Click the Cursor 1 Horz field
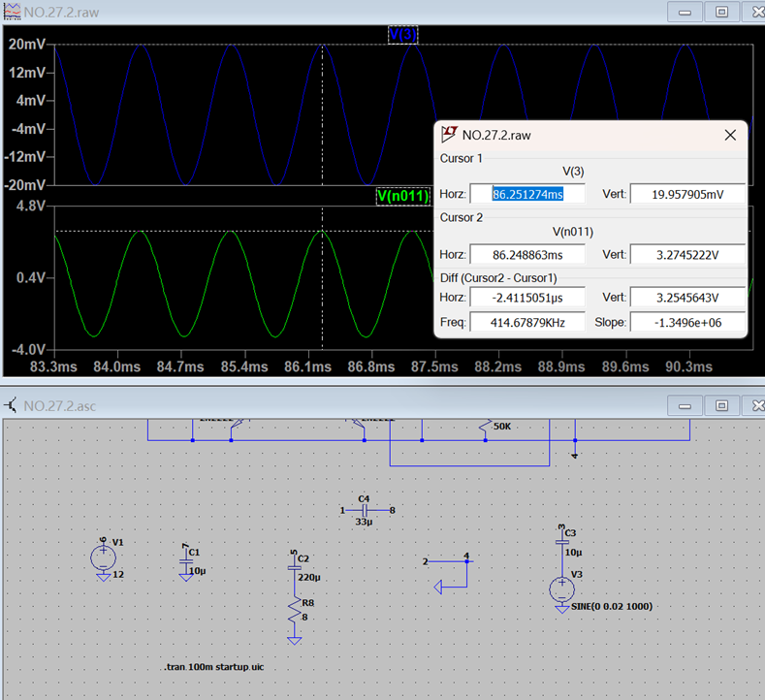Viewport: 765px width, 700px height. pos(527,194)
